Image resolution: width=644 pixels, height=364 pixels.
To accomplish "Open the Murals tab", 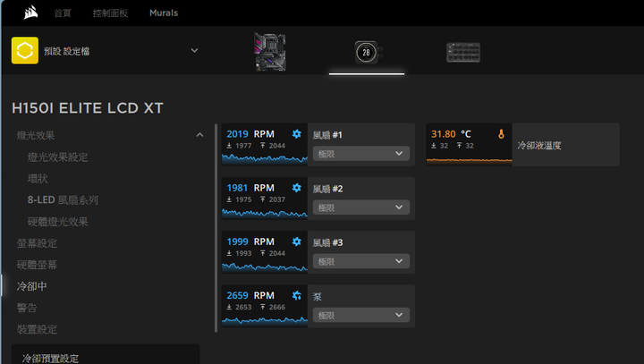I will point(164,13).
